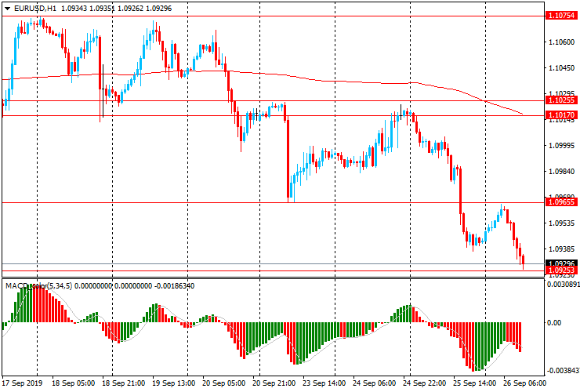Click the 26 Sep 06:00 time axis label
The width and height of the screenshot is (580, 392).
(525, 383)
